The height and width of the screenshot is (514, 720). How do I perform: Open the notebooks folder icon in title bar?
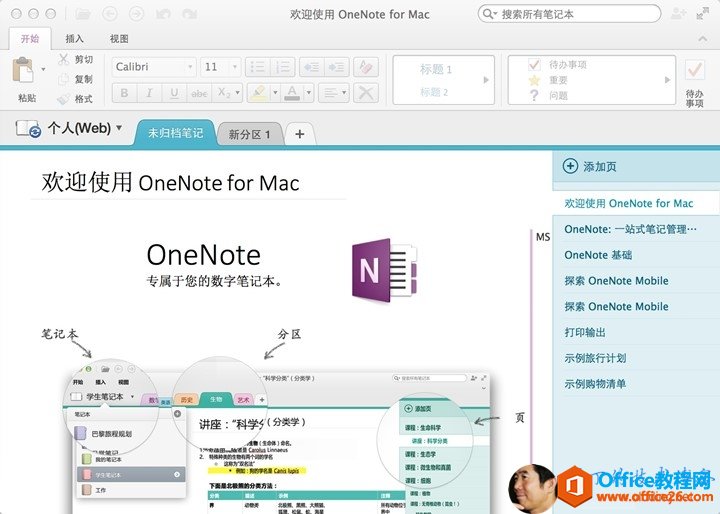coord(83,14)
